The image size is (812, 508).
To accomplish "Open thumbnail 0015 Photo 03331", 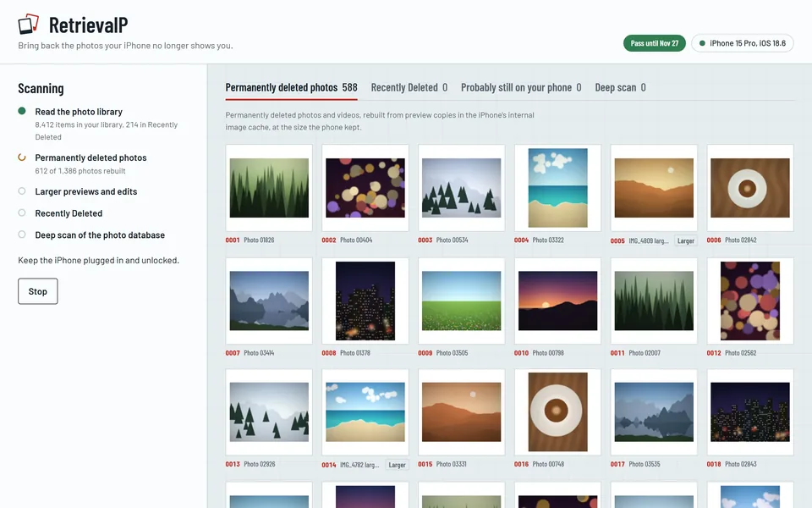I will (x=462, y=412).
